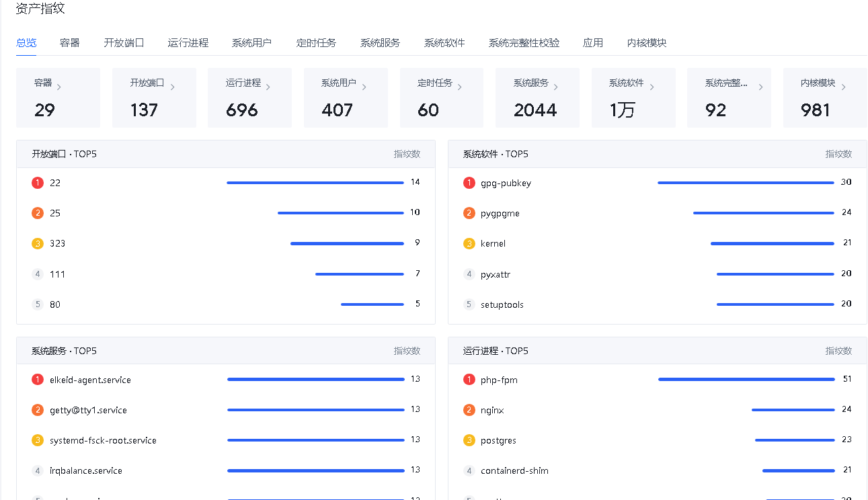The image size is (868, 500).
Task: Click the orange rank 2 badge beside pygpgme
Action: pos(469,213)
